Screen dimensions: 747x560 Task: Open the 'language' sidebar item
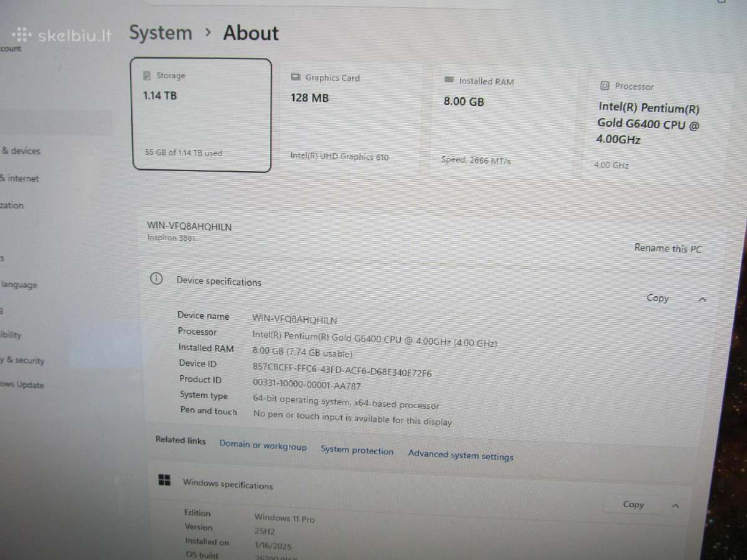pyautogui.click(x=19, y=285)
